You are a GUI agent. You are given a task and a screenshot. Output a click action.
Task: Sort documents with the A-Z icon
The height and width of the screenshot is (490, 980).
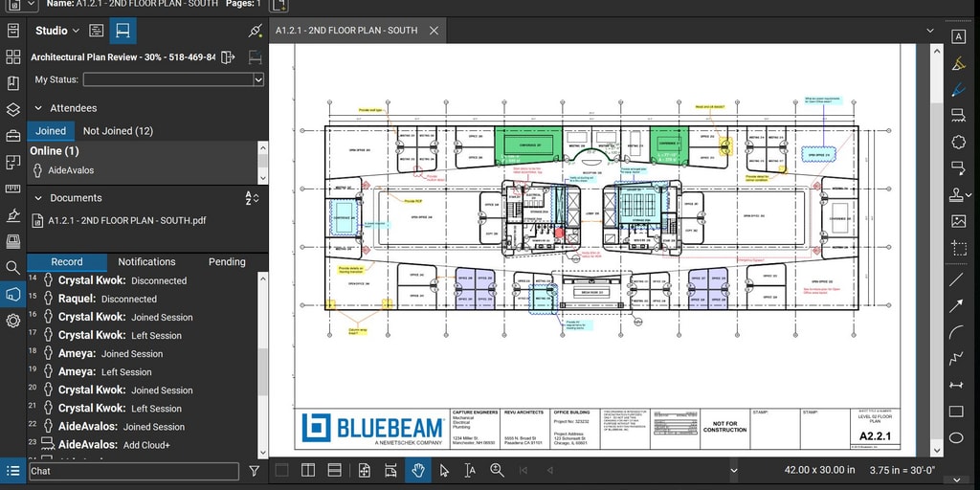click(x=252, y=198)
